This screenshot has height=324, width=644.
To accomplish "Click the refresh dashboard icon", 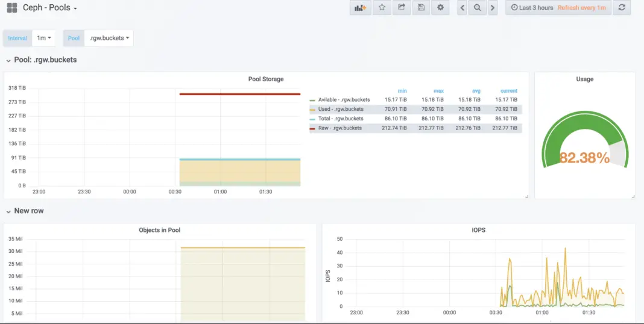I will (x=622, y=8).
